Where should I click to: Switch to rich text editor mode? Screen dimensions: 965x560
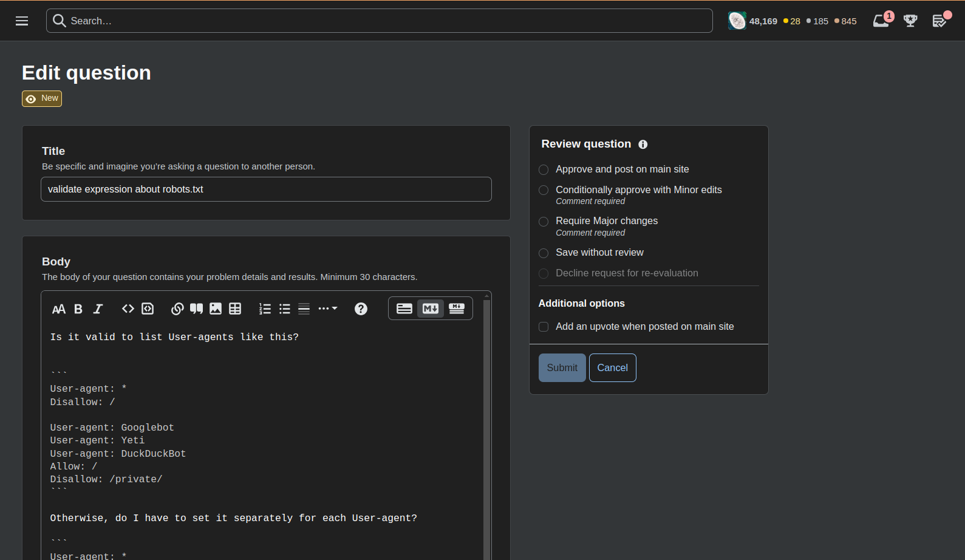pyautogui.click(x=404, y=309)
